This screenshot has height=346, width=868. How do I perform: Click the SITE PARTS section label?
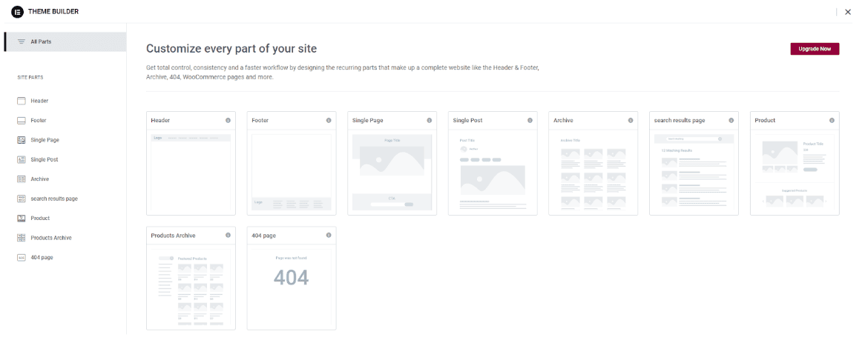pos(30,77)
